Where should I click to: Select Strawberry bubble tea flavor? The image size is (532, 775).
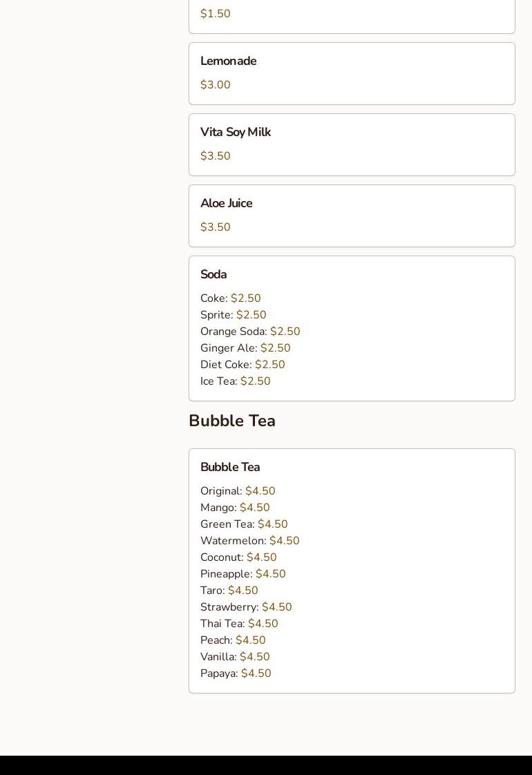tap(246, 607)
